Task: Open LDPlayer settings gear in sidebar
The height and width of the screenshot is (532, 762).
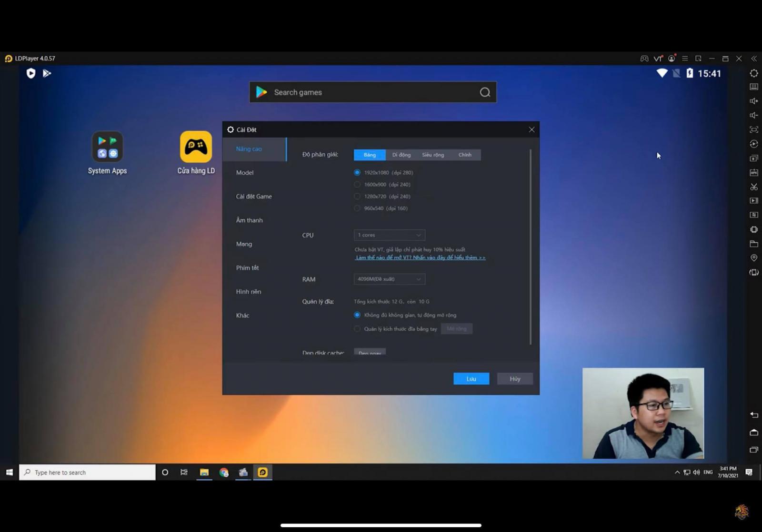Action: tap(754, 73)
